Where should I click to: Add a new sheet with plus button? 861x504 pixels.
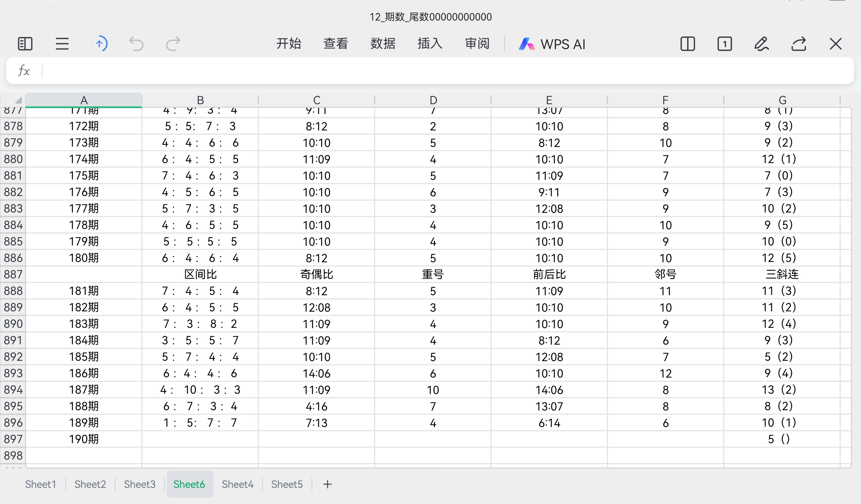pos(327,484)
